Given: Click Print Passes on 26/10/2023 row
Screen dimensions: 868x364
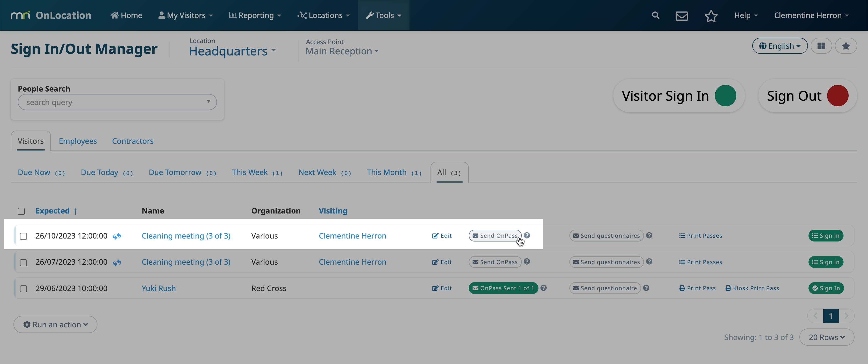Looking at the screenshot, I should [x=701, y=236].
